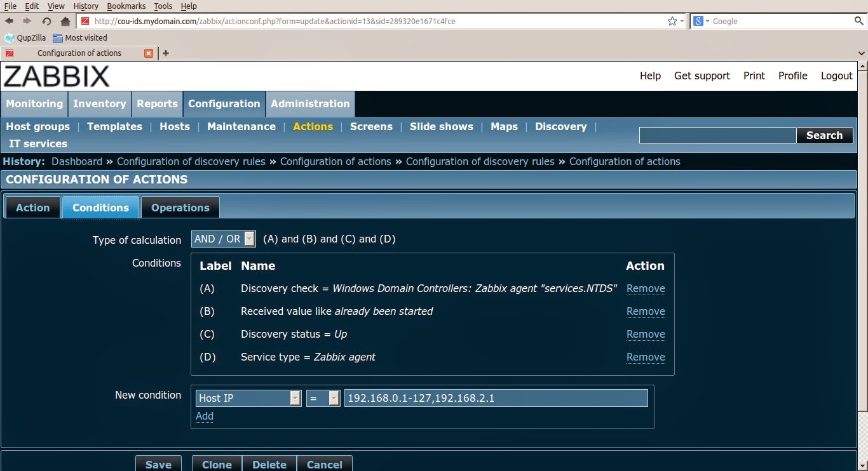Open the Bookmarks menu

(x=126, y=6)
